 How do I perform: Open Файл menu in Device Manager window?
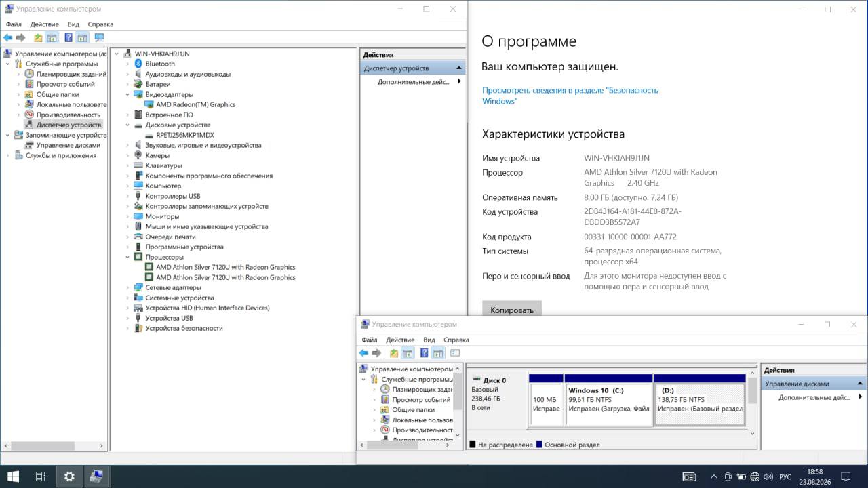coord(14,24)
